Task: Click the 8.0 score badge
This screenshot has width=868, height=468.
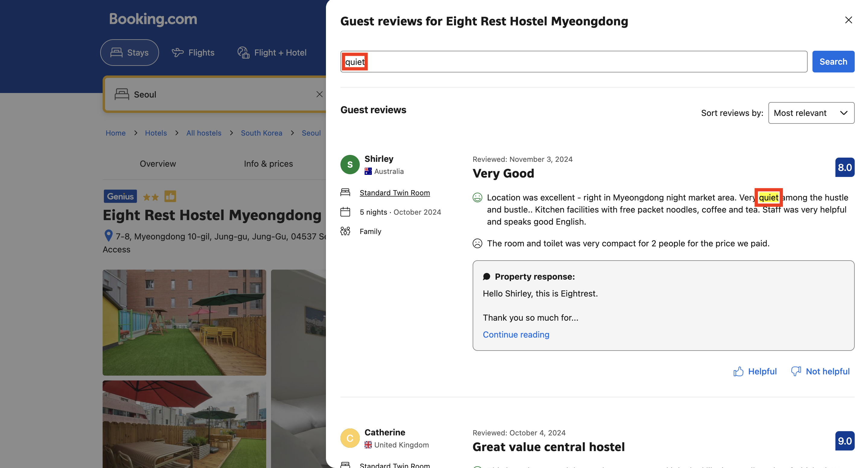Action: [845, 167]
